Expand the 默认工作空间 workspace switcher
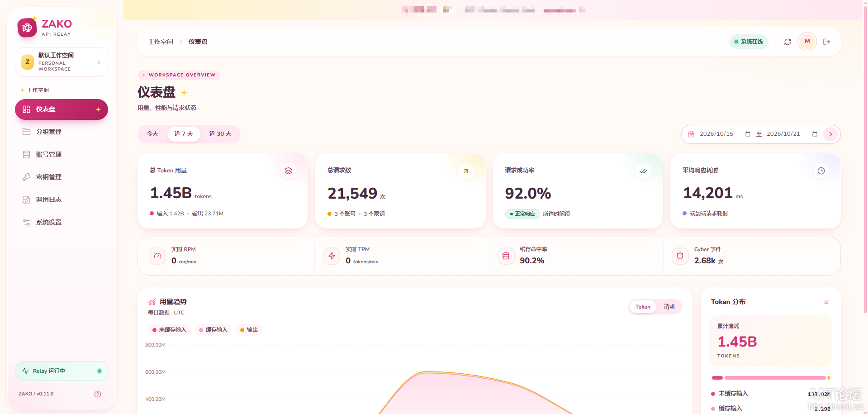This screenshot has width=868, height=414. coord(62,62)
